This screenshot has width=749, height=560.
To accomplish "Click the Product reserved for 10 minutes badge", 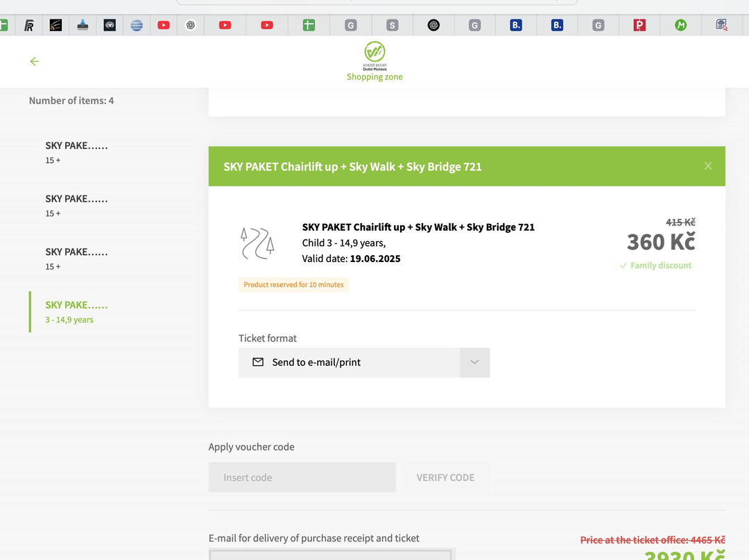I will 293,285.
